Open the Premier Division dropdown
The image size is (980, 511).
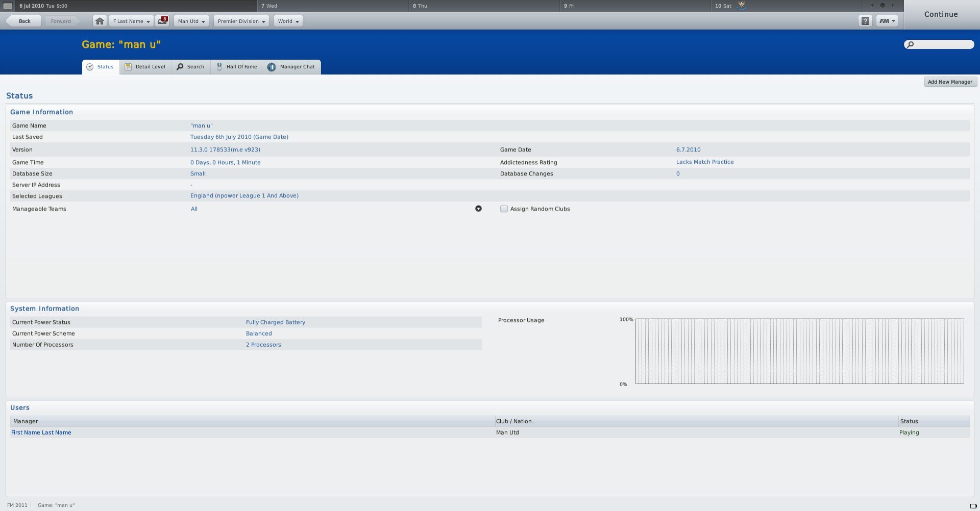tap(241, 21)
